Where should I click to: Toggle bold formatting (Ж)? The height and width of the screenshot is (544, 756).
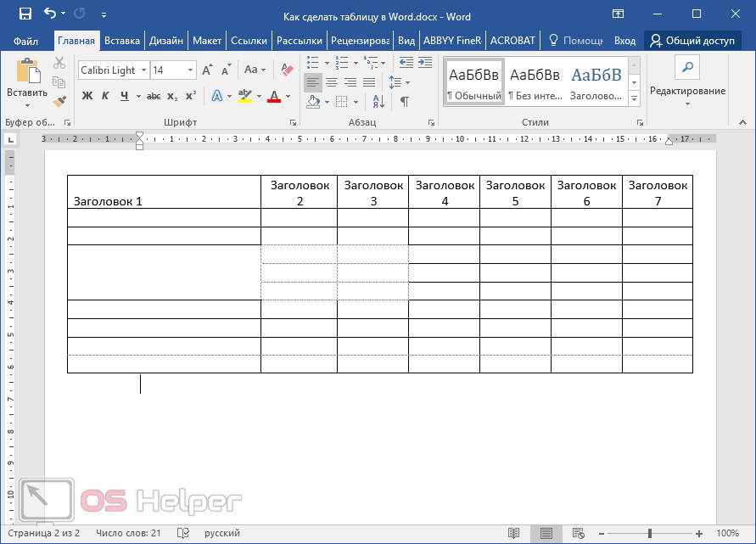point(87,96)
